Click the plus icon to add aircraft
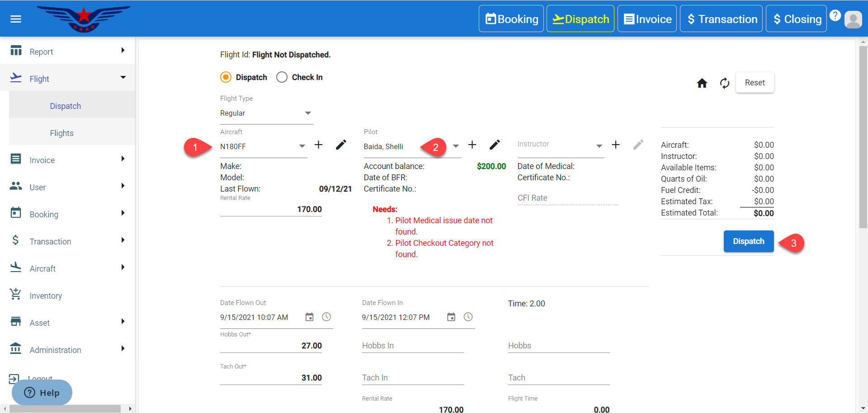 coord(318,145)
